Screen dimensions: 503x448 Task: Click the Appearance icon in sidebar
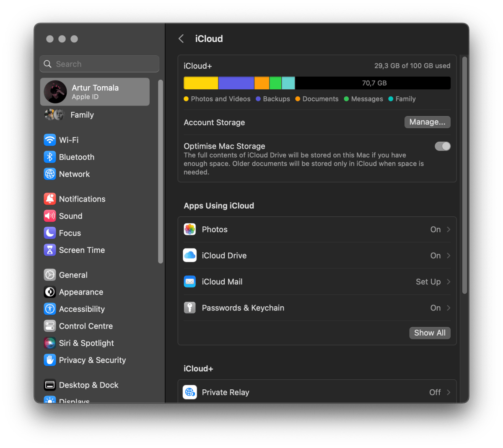click(50, 292)
